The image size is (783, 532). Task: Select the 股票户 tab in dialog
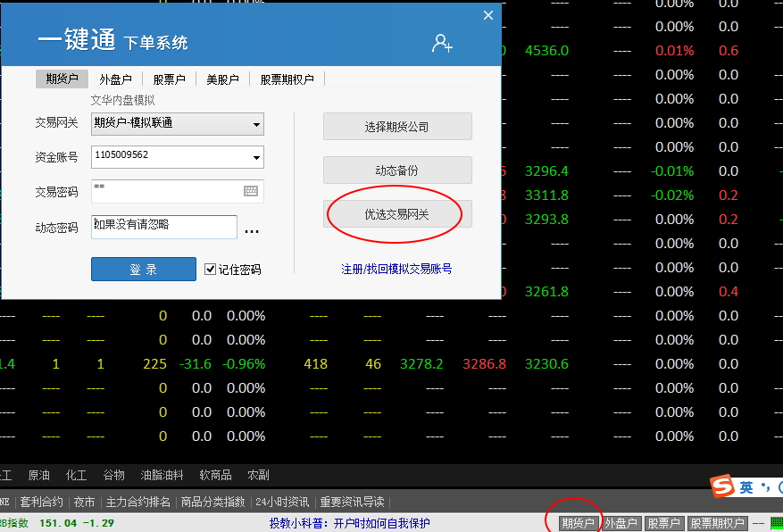(x=169, y=79)
